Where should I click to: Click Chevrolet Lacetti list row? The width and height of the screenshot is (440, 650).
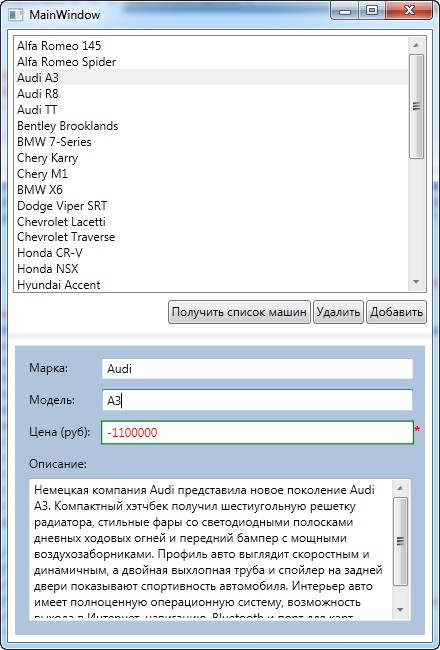(211, 221)
